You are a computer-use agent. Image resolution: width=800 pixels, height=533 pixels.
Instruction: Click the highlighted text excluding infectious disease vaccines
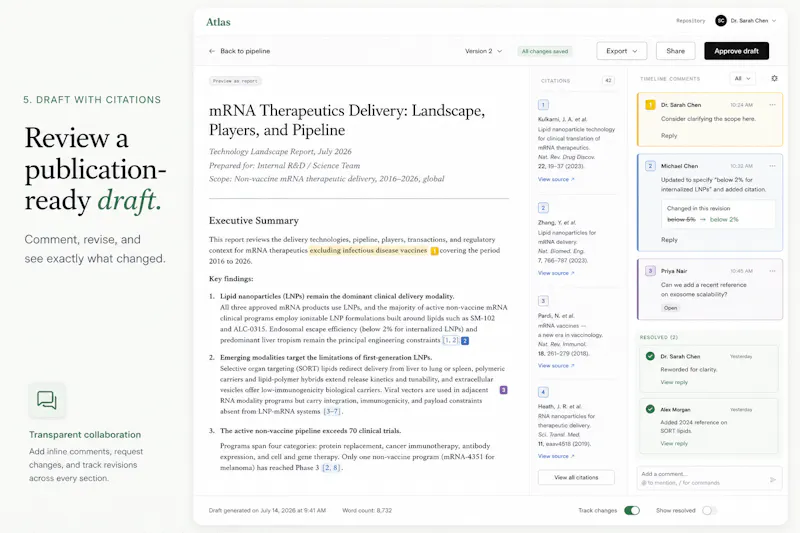[x=368, y=250]
